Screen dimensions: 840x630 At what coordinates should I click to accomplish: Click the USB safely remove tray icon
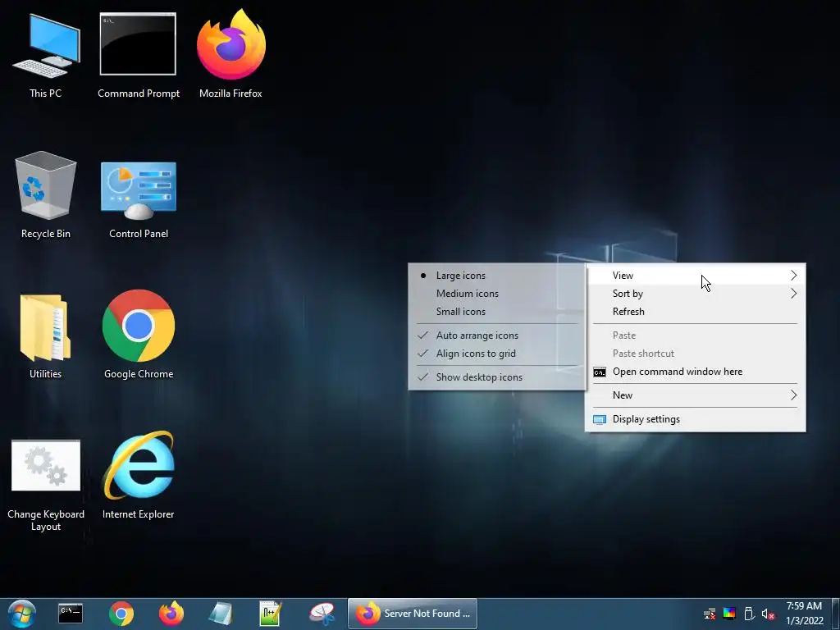pos(750,614)
